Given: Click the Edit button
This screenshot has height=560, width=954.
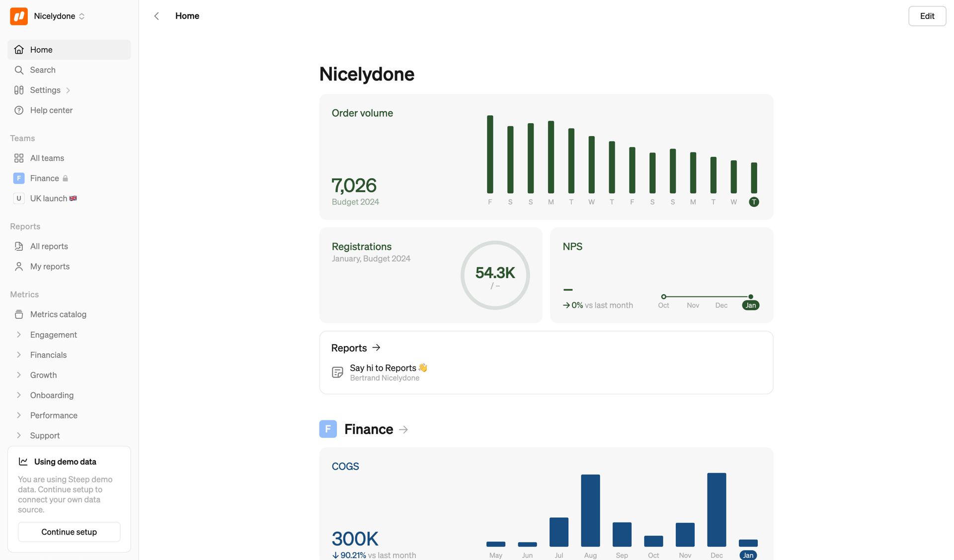Looking at the screenshot, I should pyautogui.click(x=927, y=16).
